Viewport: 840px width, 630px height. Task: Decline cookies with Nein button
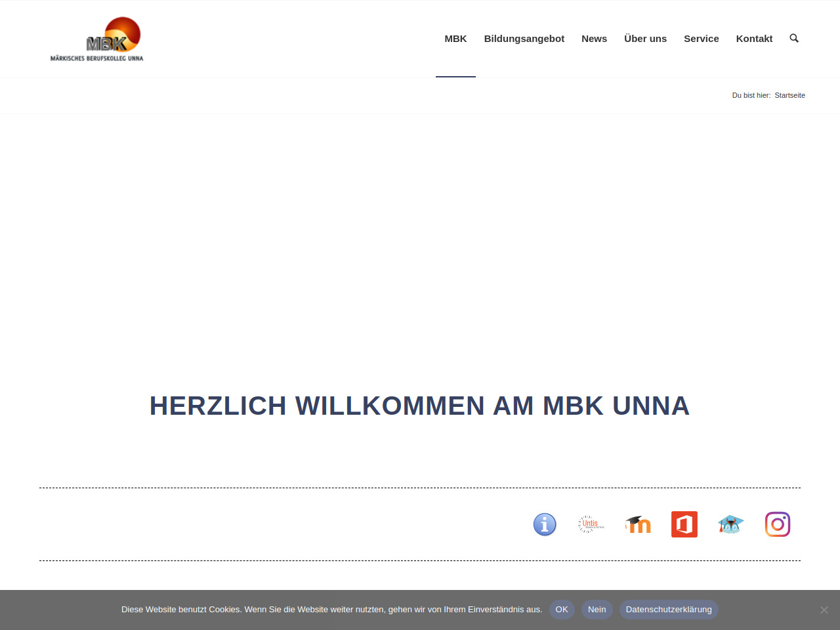tap(597, 610)
